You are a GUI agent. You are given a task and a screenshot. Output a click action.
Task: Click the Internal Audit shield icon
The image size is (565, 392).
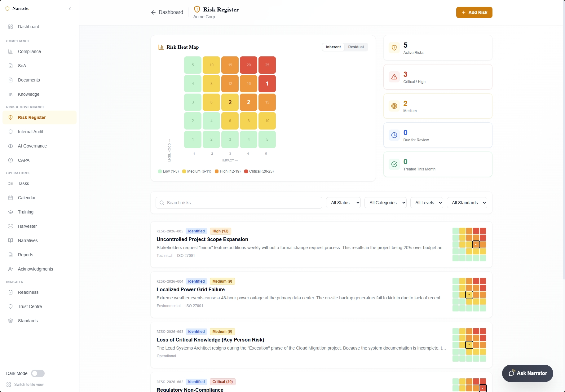pos(10,132)
